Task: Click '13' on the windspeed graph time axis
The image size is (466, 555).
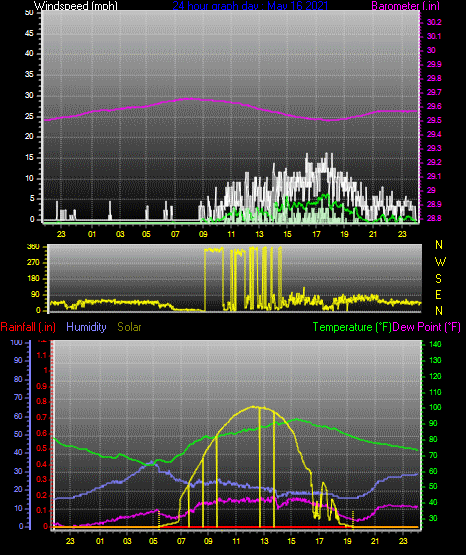Action: [x=259, y=234]
